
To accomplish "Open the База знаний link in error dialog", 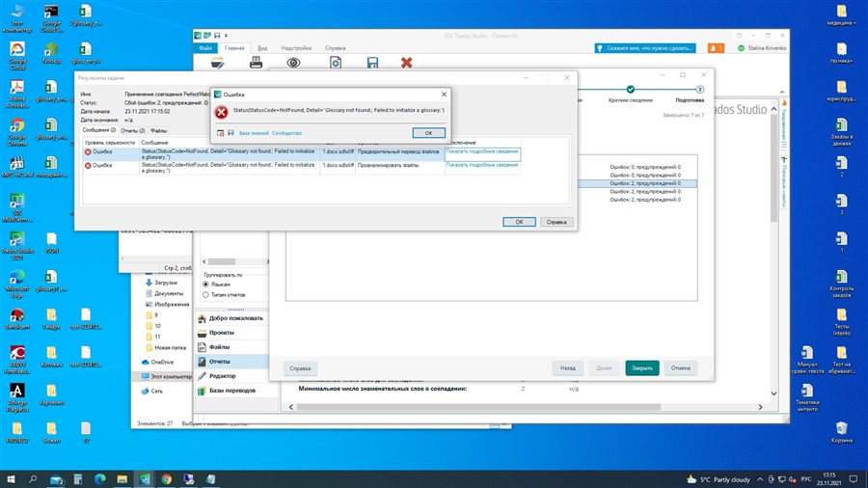I will 254,133.
